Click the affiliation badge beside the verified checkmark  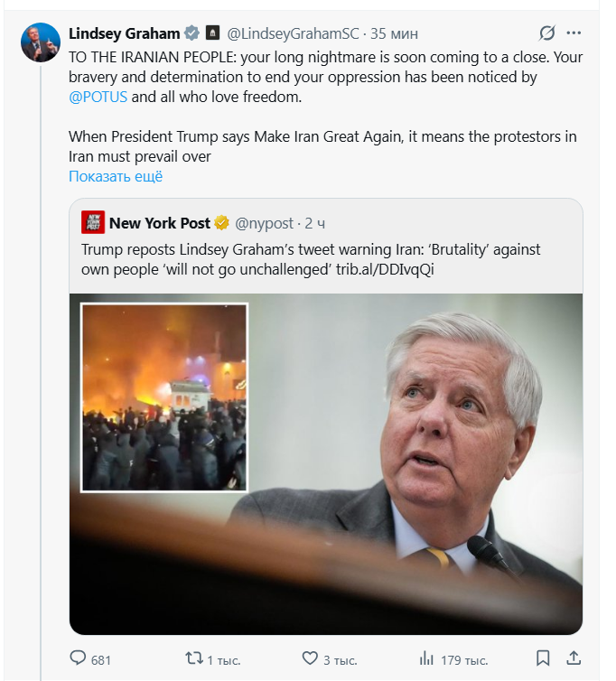pyautogui.click(x=210, y=33)
